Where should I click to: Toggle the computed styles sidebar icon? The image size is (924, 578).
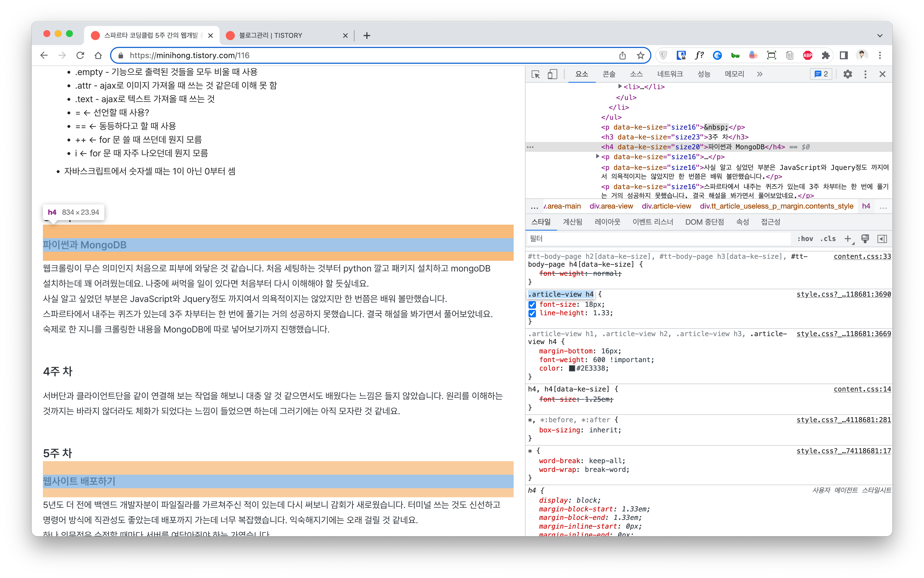tap(882, 238)
